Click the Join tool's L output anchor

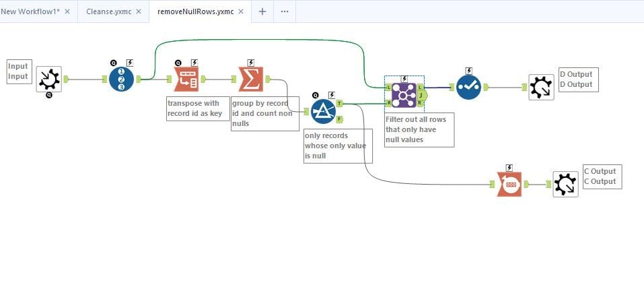(421, 87)
